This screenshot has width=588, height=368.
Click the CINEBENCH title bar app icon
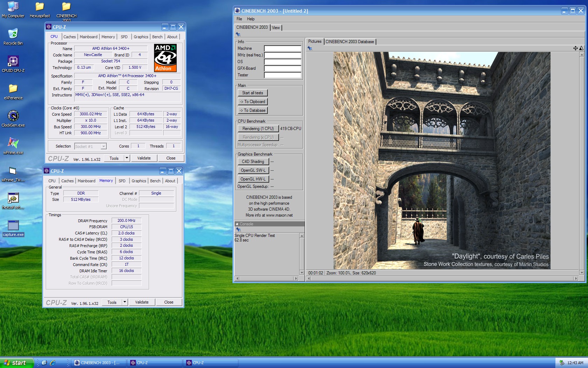[x=237, y=11]
